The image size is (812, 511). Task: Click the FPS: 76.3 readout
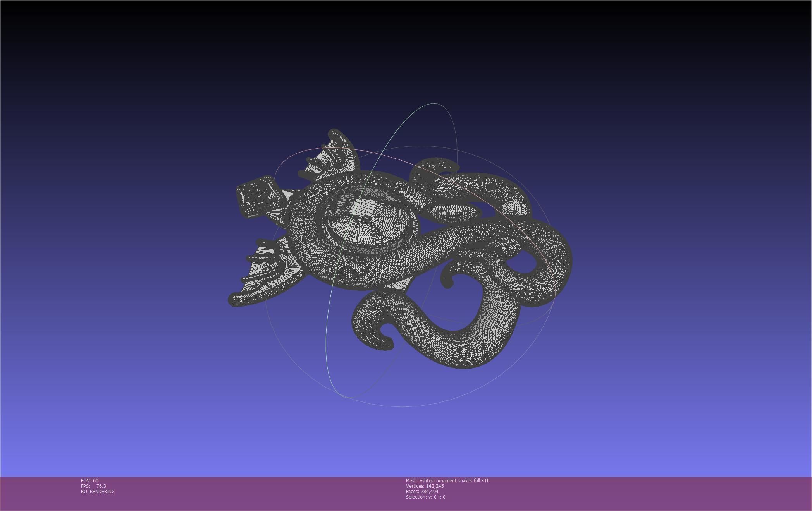click(93, 486)
